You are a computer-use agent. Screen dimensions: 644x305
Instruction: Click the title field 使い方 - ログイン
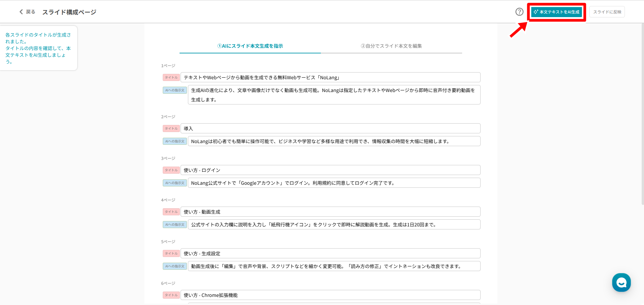331,170
